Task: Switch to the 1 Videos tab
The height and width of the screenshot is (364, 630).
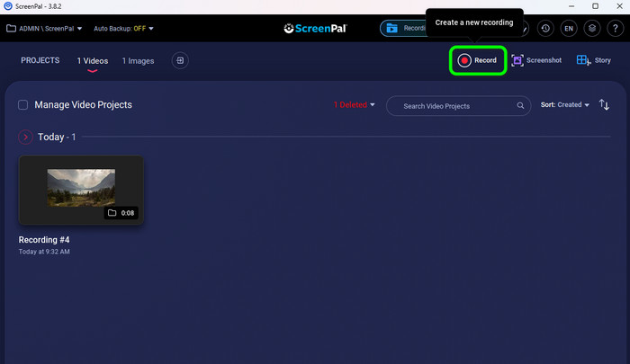Action: tap(93, 61)
